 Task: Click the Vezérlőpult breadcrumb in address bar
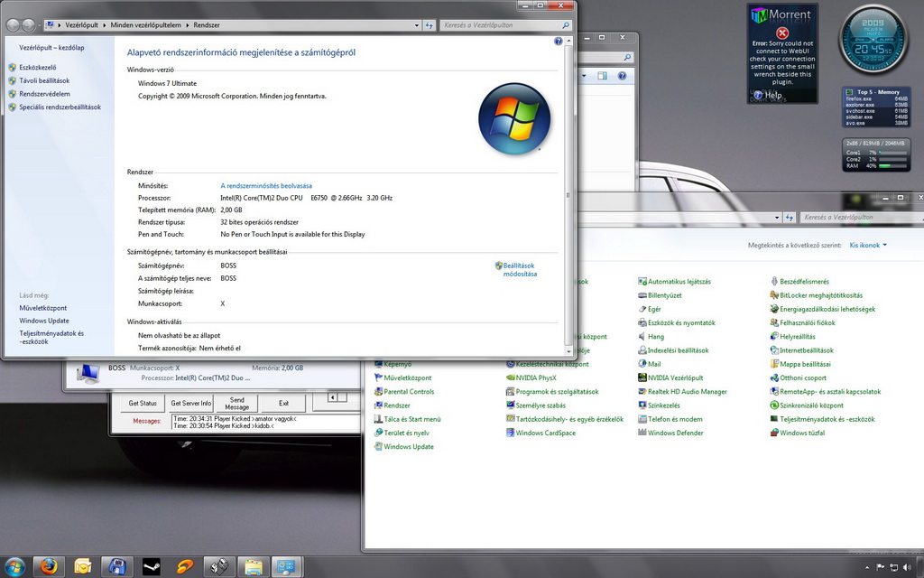click(83, 25)
